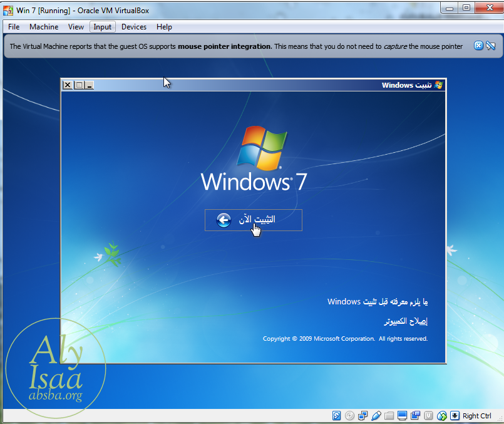Open the File menu
This screenshot has height=424, width=504.
click(x=14, y=27)
